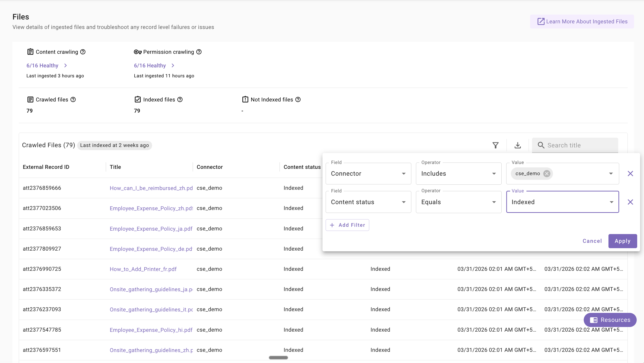Viewport: 644px width, 363px height.
Task: Remove the cse_demo chip from value
Action: pos(547,173)
